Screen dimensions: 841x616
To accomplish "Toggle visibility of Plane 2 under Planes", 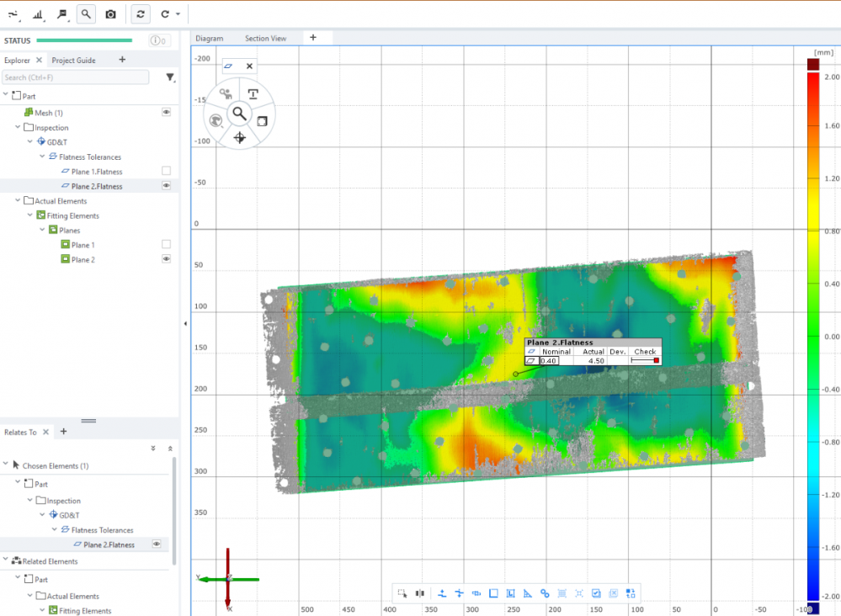I will [166, 259].
